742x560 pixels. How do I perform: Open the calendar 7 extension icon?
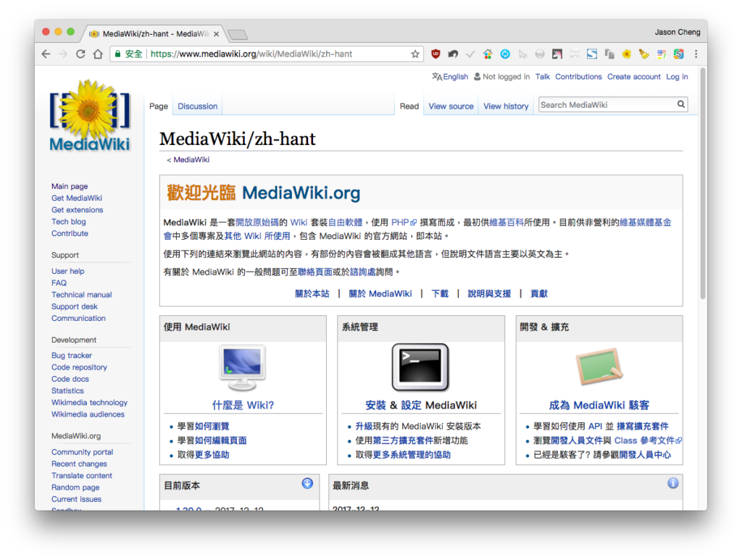coord(661,54)
